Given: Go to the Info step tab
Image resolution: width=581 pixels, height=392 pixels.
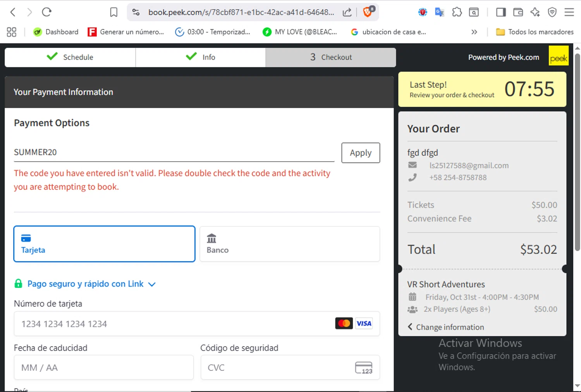Looking at the screenshot, I should [201, 57].
